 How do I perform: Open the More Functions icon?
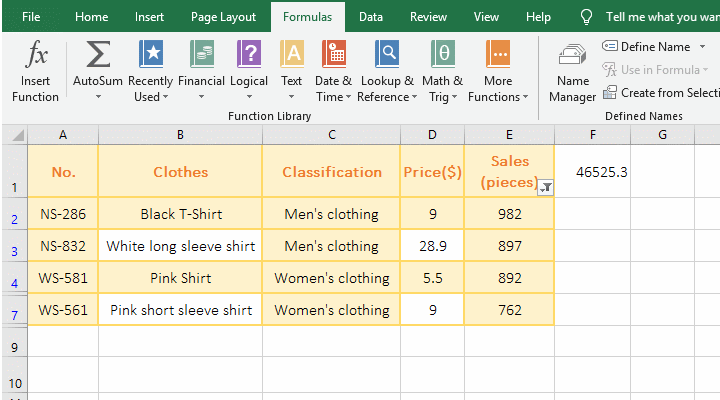tap(498, 54)
